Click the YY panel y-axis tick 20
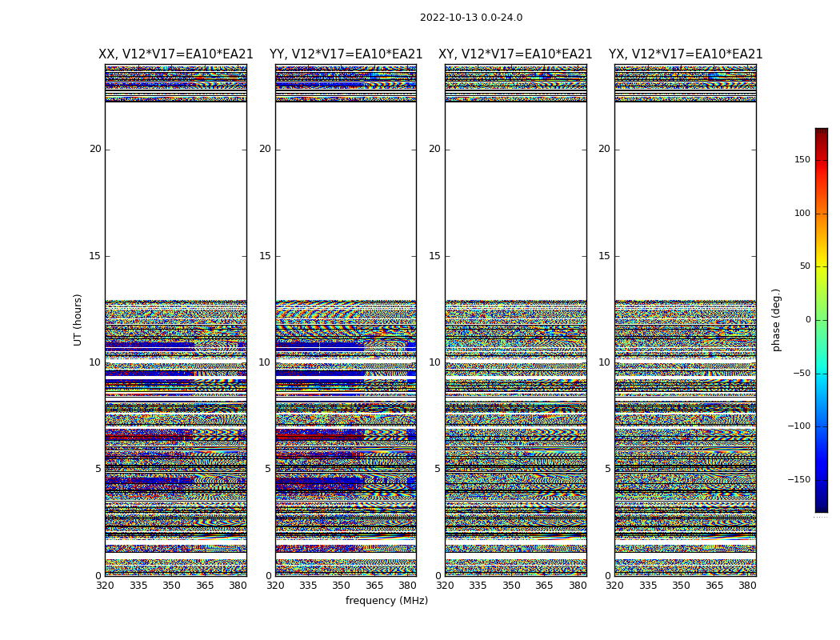The height and width of the screenshot is (640, 840). pyautogui.click(x=265, y=149)
